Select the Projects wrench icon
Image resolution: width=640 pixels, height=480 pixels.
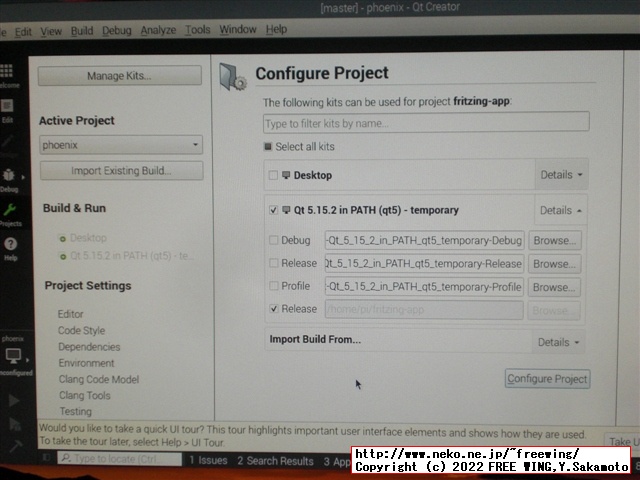point(9,214)
